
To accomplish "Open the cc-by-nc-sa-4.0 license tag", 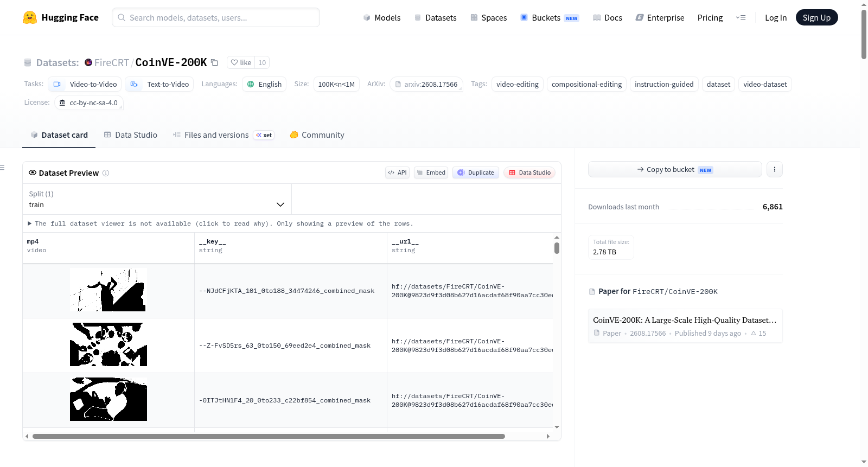I will pos(89,103).
